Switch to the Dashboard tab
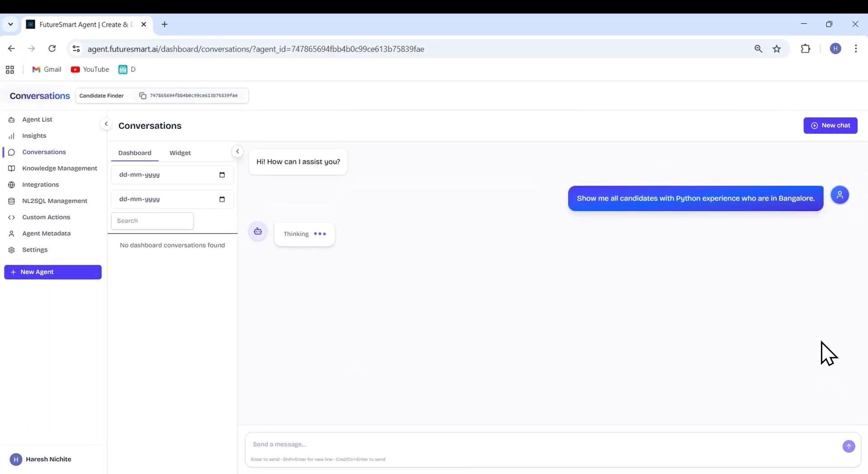 [x=135, y=153]
